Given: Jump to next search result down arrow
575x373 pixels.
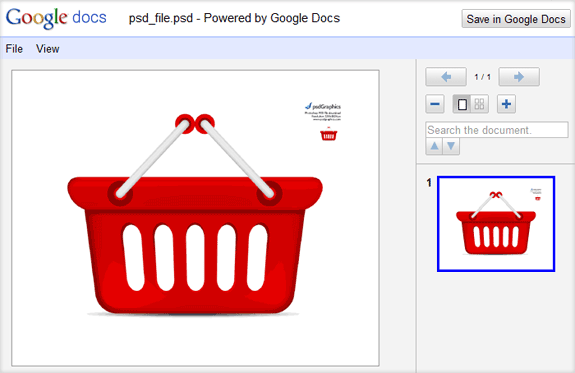Looking at the screenshot, I should click(x=451, y=146).
